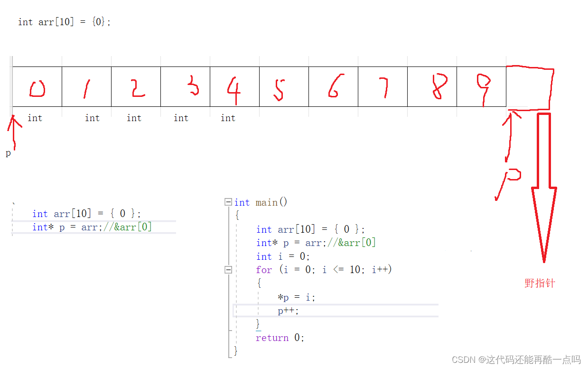This screenshot has width=588, height=369.
Task: Collapse the for loop code block
Action: coord(228,270)
